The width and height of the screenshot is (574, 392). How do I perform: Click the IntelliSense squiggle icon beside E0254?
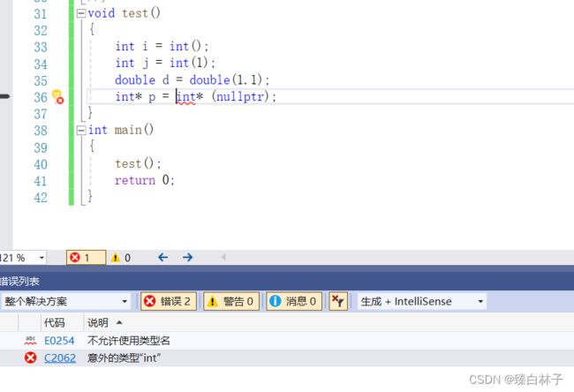(31, 340)
